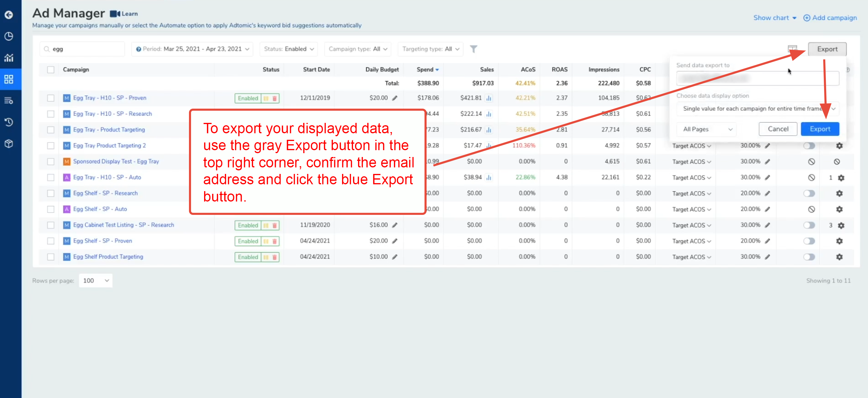Viewport: 868px width, 398px height.
Task: Click the gray Export button
Action: point(827,49)
